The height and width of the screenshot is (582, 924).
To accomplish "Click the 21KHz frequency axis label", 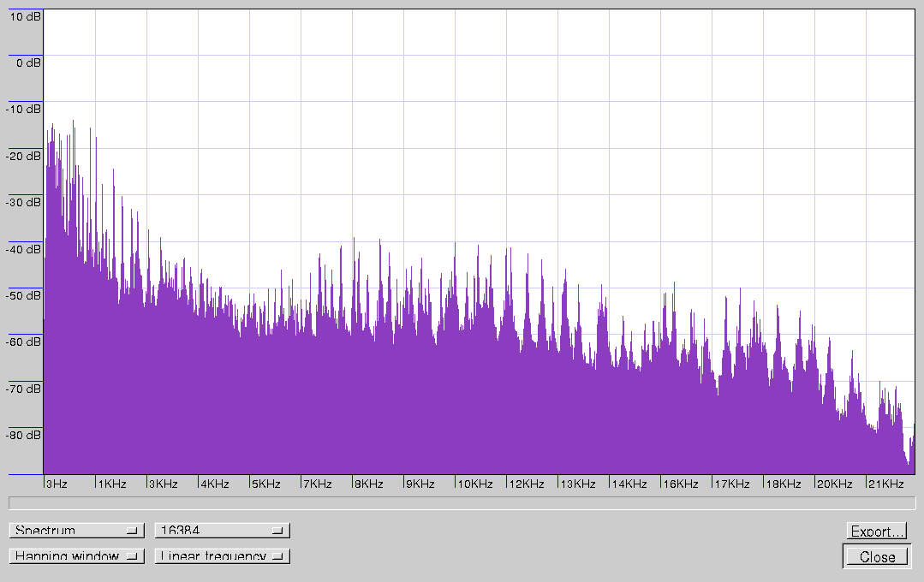I will click(x=886, y=484).
